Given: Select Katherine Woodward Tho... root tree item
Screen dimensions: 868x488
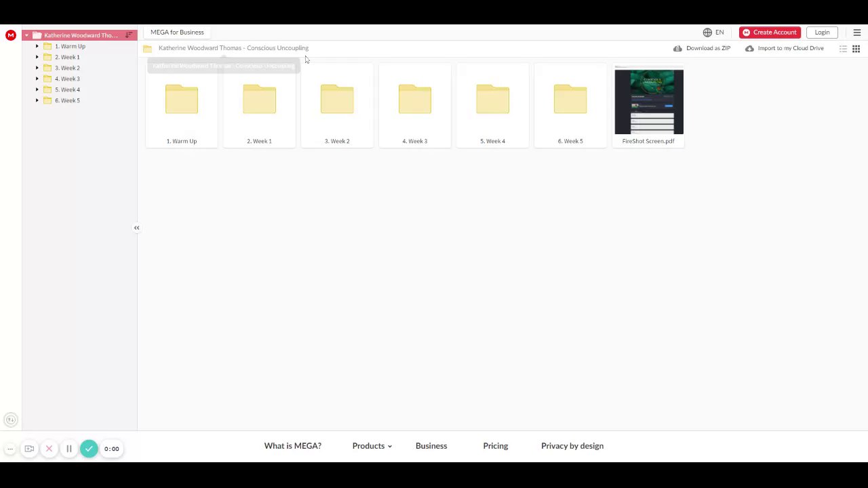Looking at the screenshot, I should click(x=81, y=35).
